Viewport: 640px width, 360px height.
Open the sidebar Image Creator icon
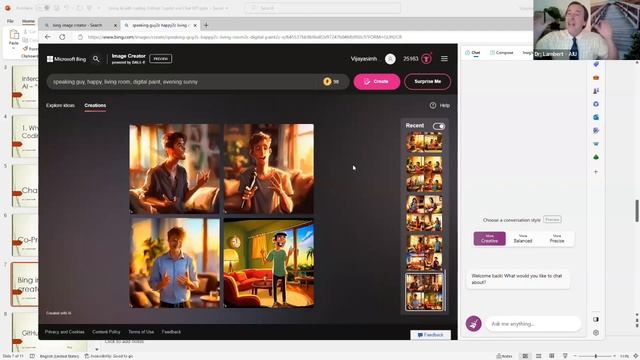click(x=596, y=131)
